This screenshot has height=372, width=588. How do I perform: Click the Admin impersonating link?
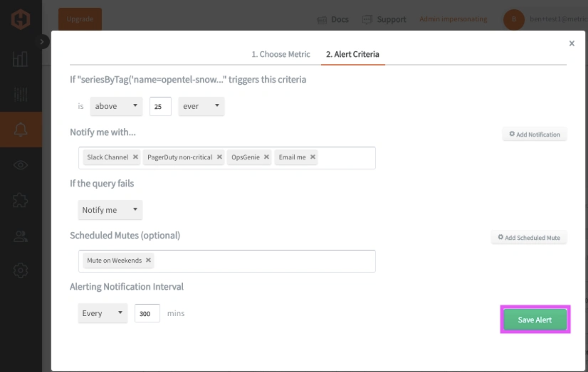453,19
